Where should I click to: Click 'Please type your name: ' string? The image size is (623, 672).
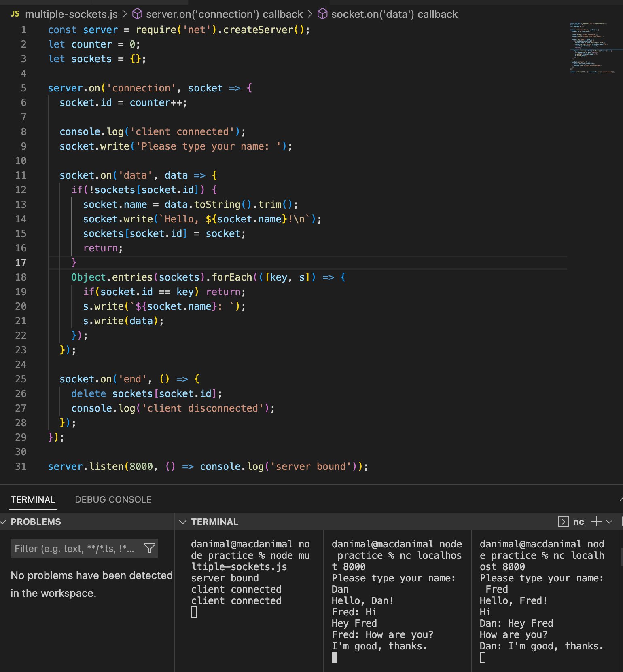coord(208,146)
